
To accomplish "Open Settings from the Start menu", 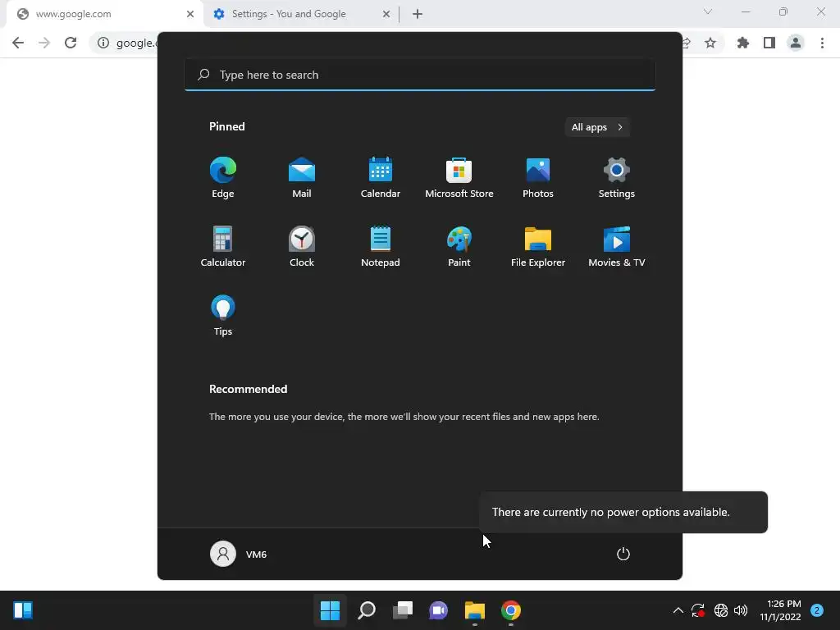I will tap(617, 178).
